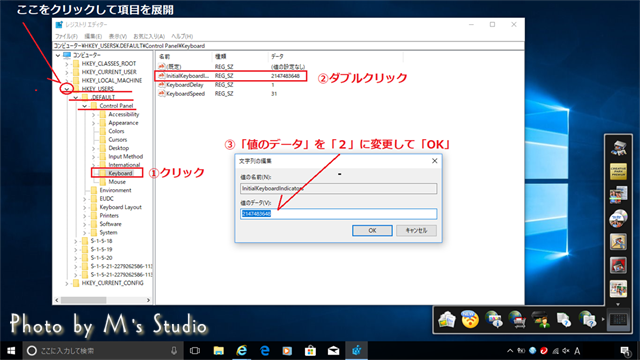This screenshot has height=360, width=640.
Task: Open the ヘルプ(H) menu
Action: tap(182, 36)
